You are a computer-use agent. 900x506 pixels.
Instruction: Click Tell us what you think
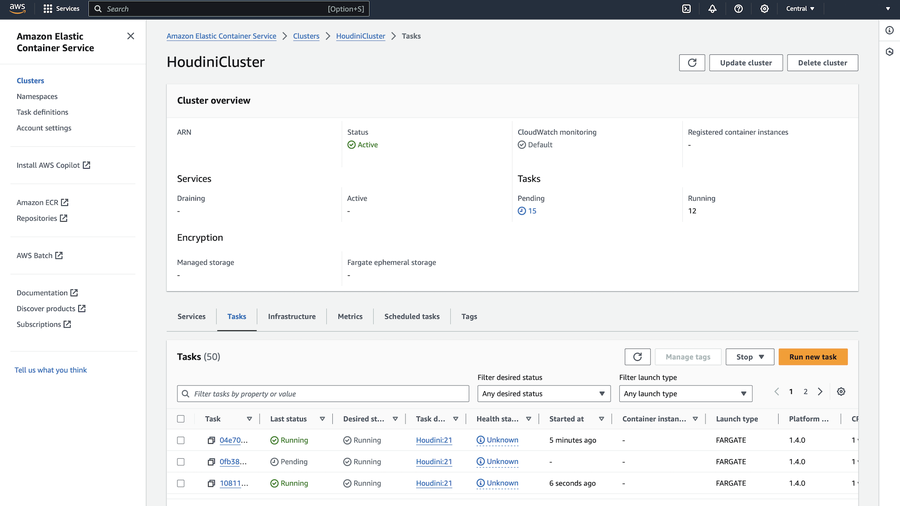[51, 370]
